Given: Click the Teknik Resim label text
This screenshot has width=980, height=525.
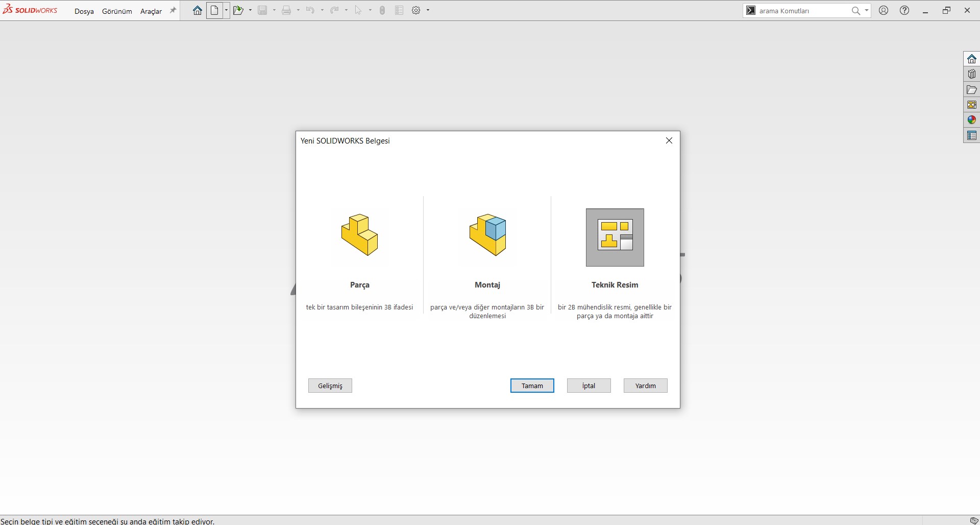Looking at the screenshot, I should click(615, 285).
